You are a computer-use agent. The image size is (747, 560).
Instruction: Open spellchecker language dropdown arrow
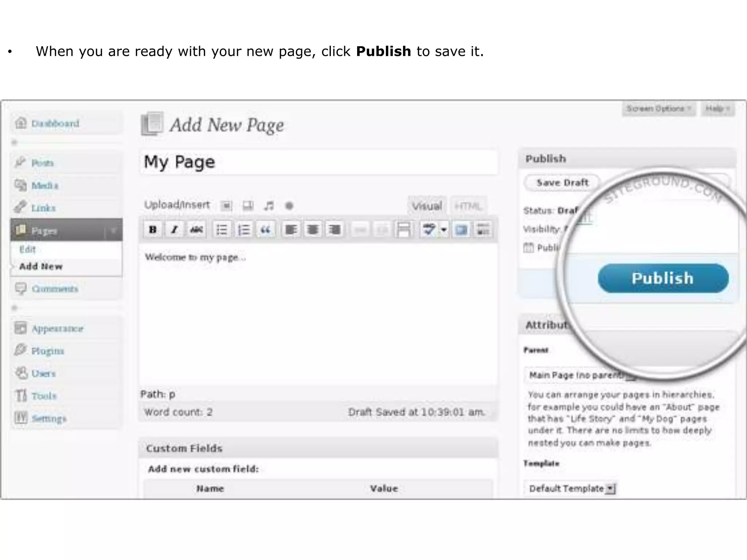(444, 230)
